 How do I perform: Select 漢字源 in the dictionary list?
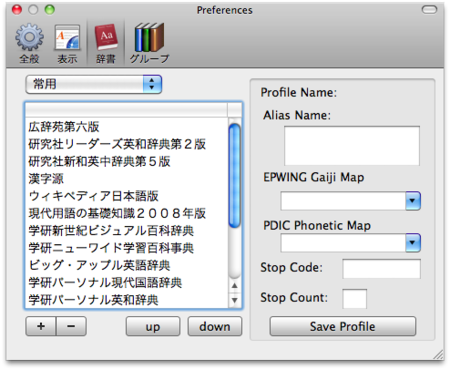pos(127,179)
